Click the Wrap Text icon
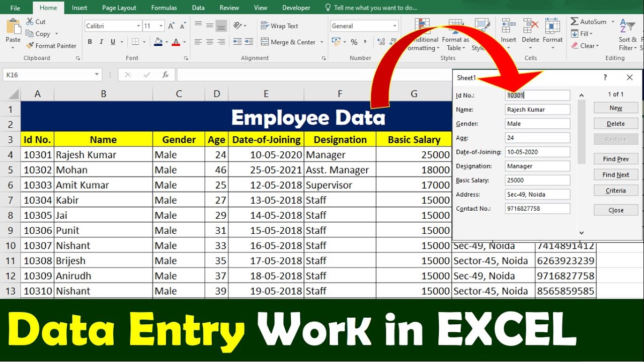The height and width of the screenshot is (362, 644). 265,26
